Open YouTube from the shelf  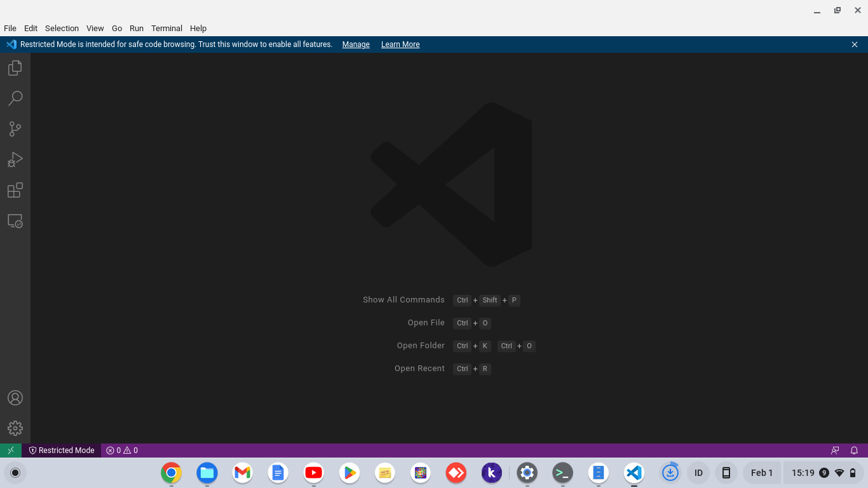pyautogui.click(x=314, y=473)
